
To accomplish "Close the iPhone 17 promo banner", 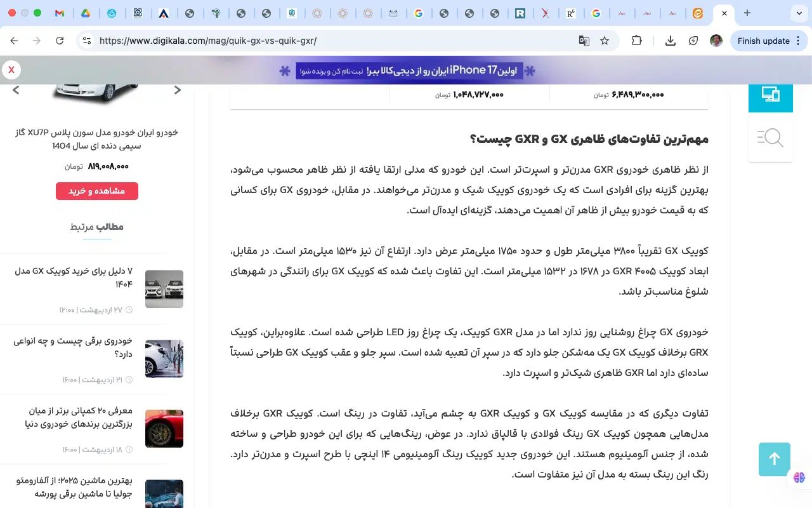I will (11, 70).
